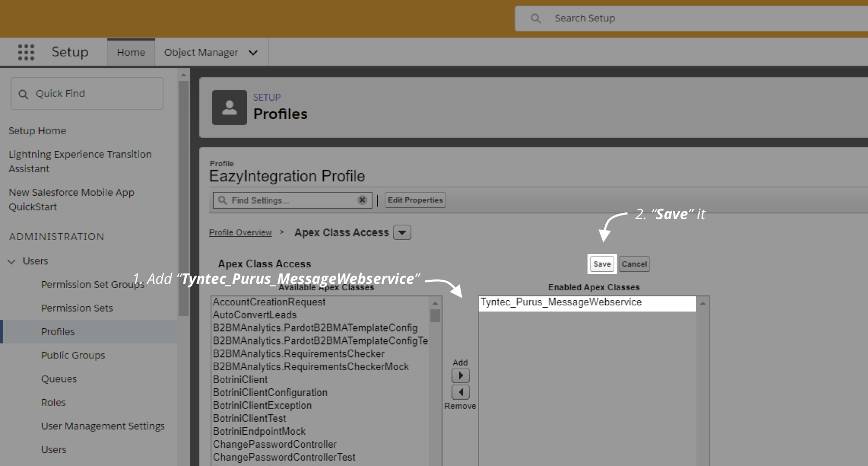Viewport: 868px width, 466px height.
Task: Select ChangePasswordController in available classes
Action: click(x=275, y=445)
